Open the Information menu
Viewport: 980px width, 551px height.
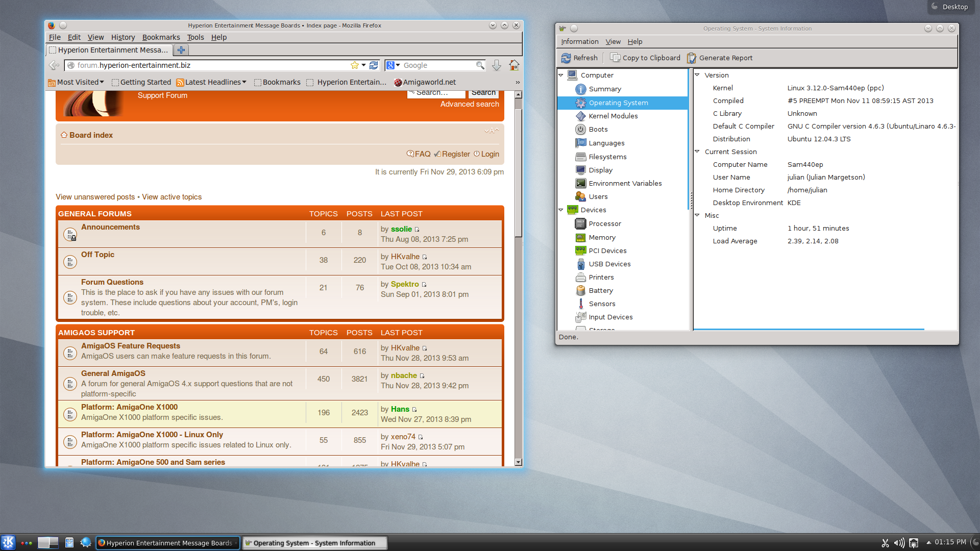pos(579,42)
